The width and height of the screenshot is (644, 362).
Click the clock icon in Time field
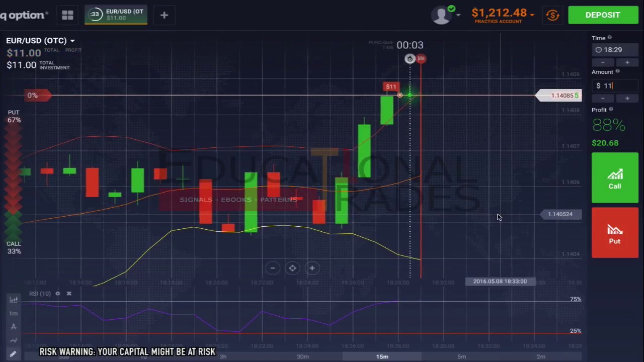click(x=599, y=50)
